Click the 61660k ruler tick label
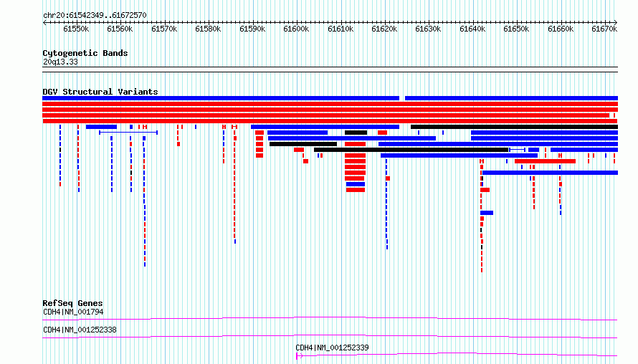638x364 pixels. [x=561, y=29]
